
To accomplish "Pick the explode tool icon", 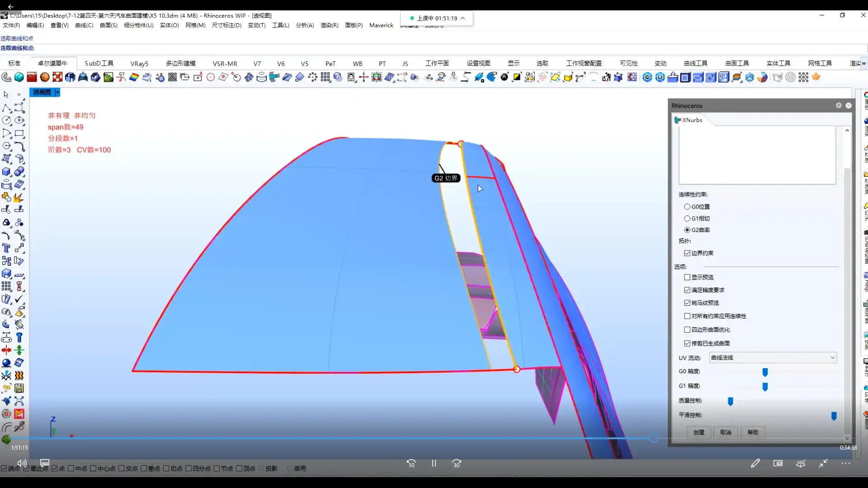I will click(19, 197).
